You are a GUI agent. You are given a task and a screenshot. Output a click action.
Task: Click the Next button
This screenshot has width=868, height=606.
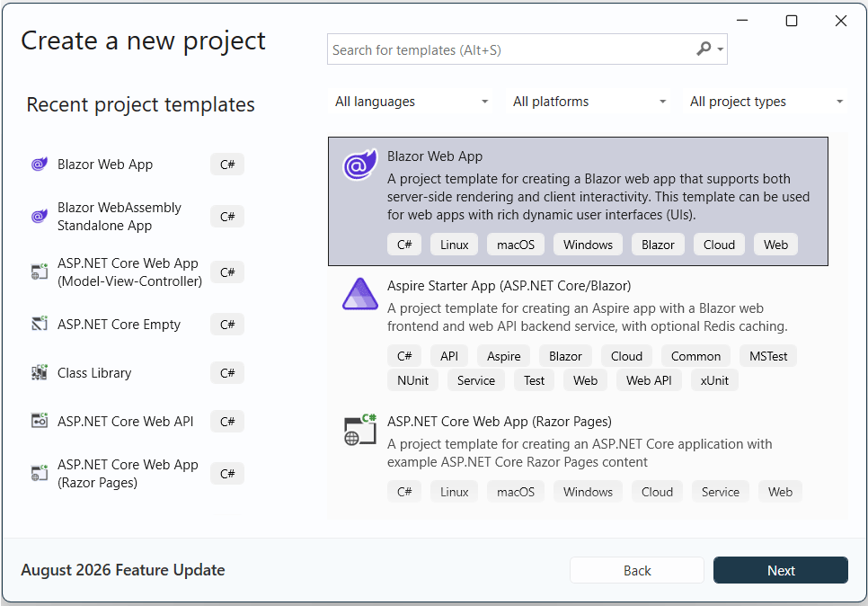pyautogui.click(x=781, y=570)
